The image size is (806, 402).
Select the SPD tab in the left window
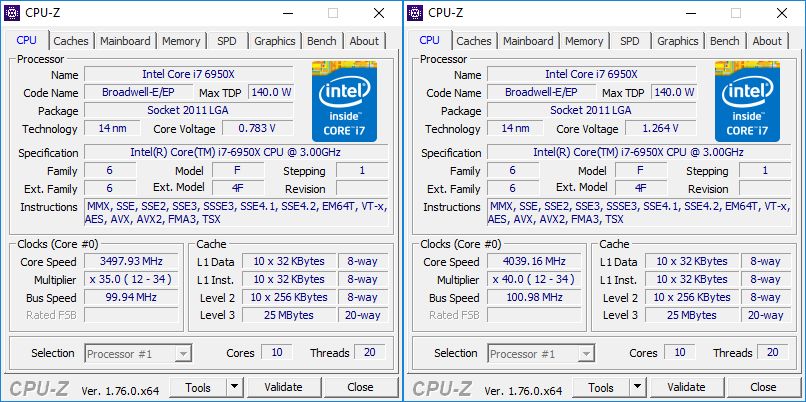227,41
